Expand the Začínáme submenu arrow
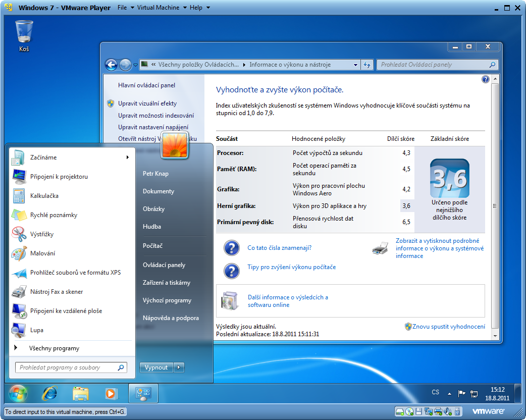 tap(128, 157)
